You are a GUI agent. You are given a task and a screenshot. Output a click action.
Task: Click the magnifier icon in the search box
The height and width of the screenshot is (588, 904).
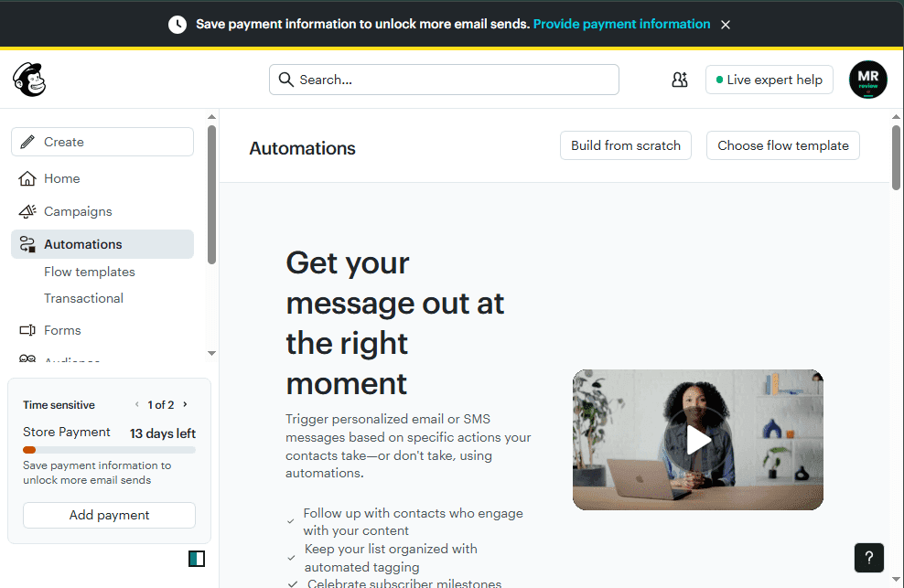[x=286, y=80]
